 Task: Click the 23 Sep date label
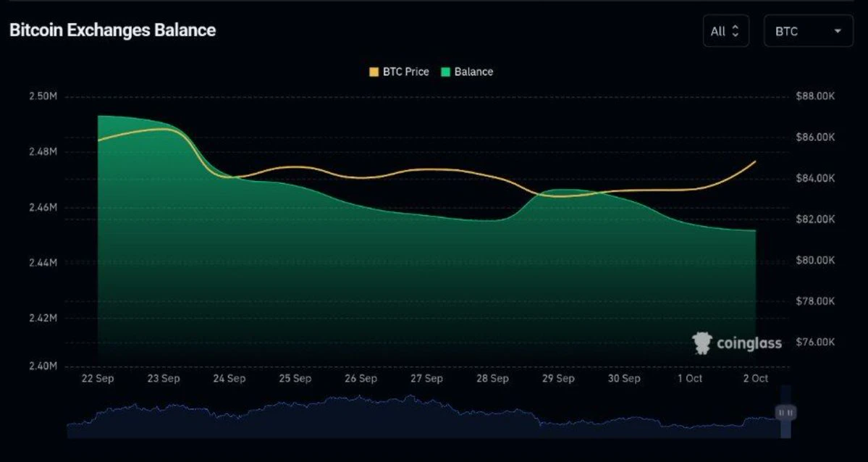tap(164, 378)
